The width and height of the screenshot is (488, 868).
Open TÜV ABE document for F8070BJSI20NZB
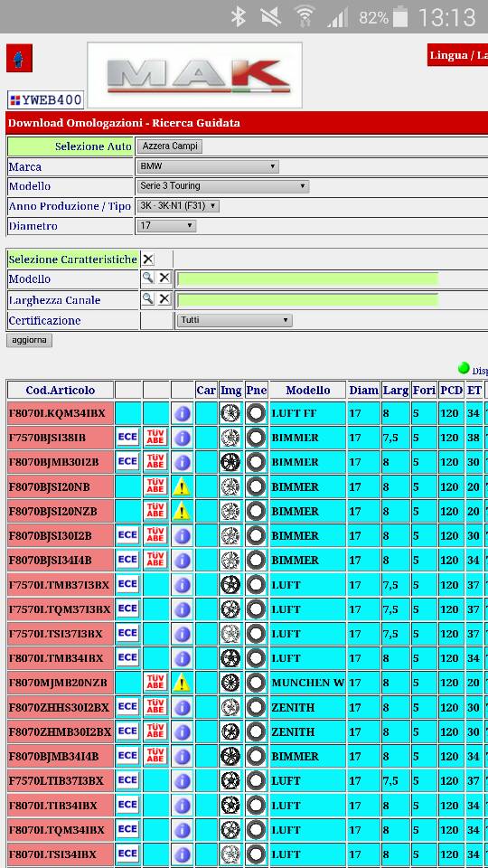pos(155,512)
